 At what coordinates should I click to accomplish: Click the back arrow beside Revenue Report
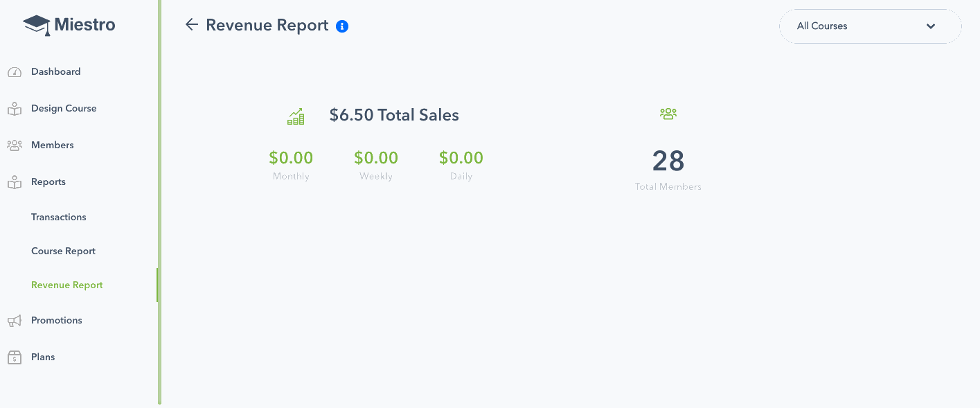click(192, 25)
